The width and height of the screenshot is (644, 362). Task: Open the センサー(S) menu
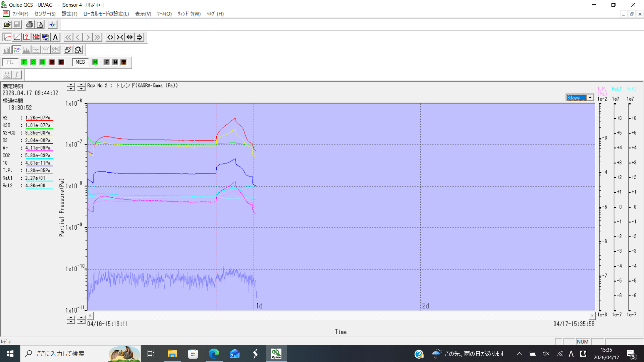pyautogui.click(x=45, y=14)
